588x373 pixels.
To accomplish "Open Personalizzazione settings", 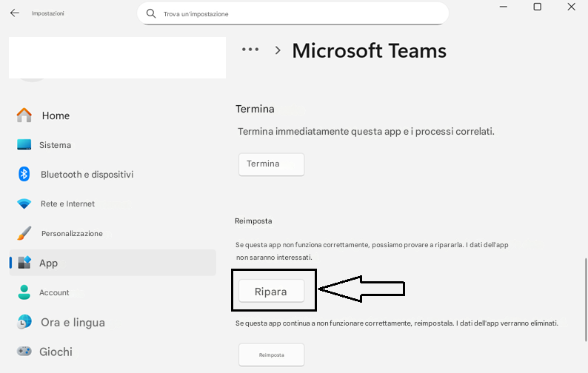I will pyautogui.click(x=113, y=233).
